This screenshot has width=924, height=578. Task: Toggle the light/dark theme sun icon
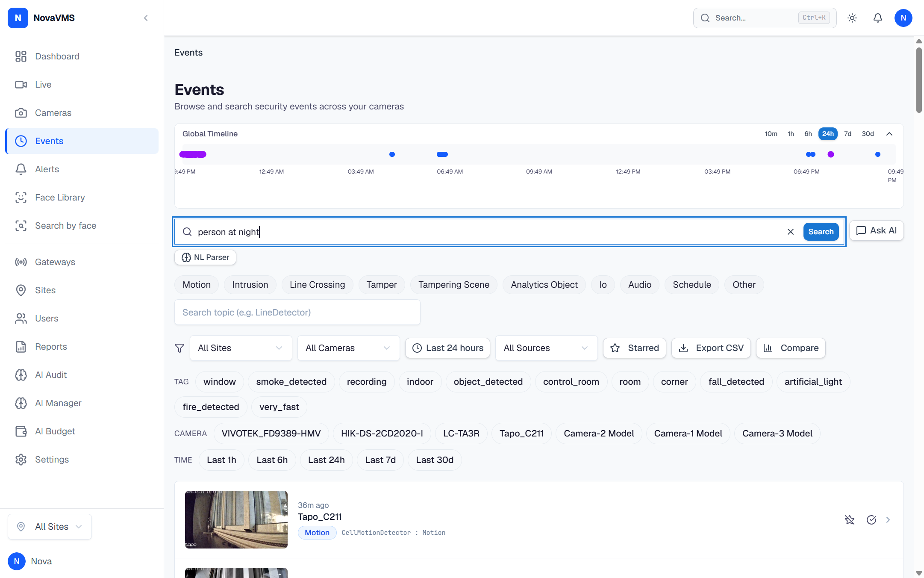point(852,18)
